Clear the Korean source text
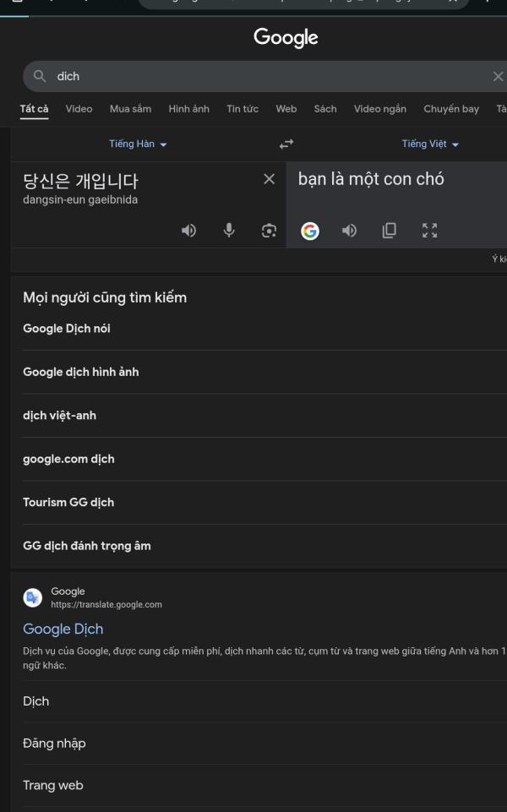Viewport: 507px width, 812px height. 269,179
